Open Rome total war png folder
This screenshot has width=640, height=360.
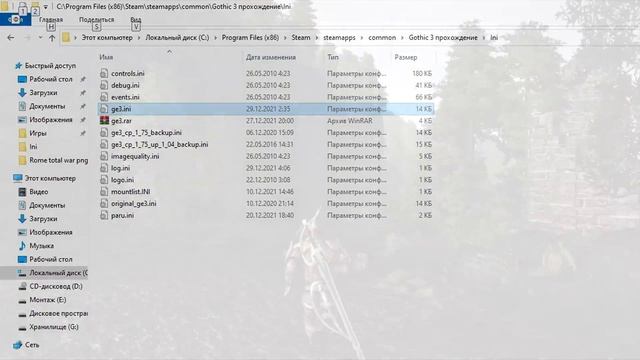click(x=58, y=160)
